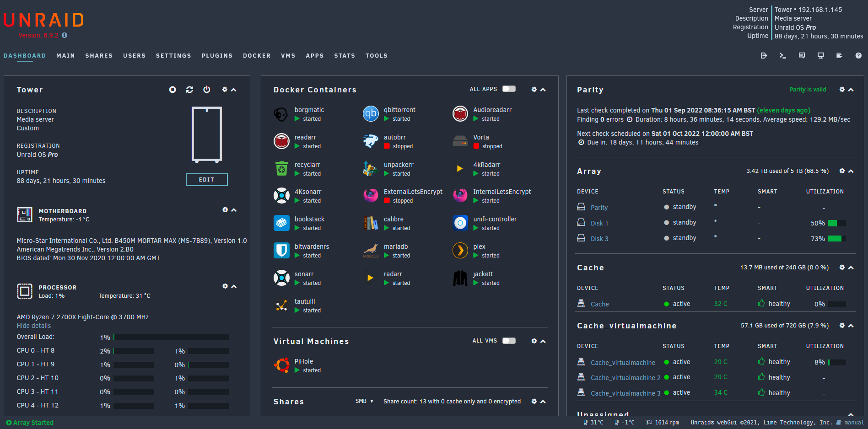Open the plex container icon
The width and height of the screenshot is (868, 429).
point(460,251)
